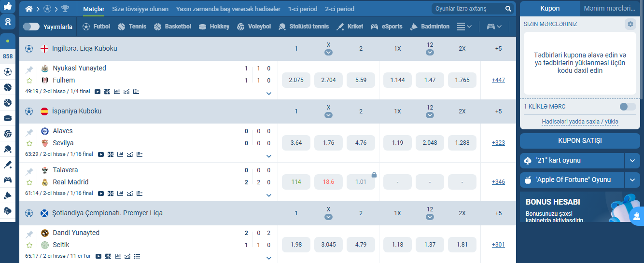Enable the 1 KLİKLƏ MƏRC switch

click(628, 107)
